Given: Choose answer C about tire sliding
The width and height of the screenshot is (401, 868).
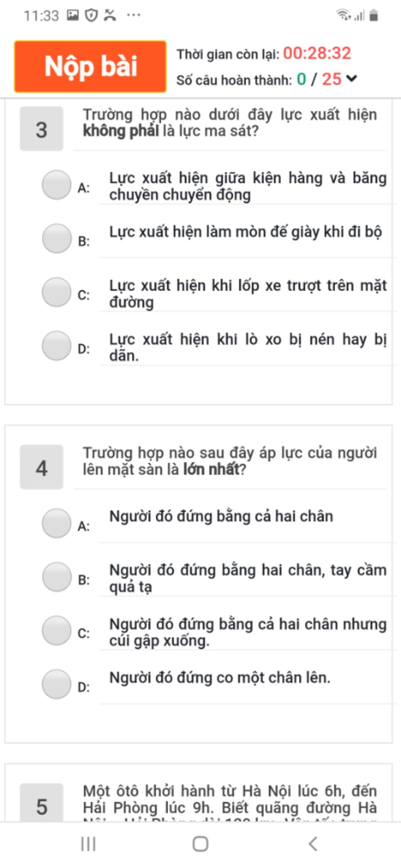Looking at the screenshot, I should coord(56,292).
